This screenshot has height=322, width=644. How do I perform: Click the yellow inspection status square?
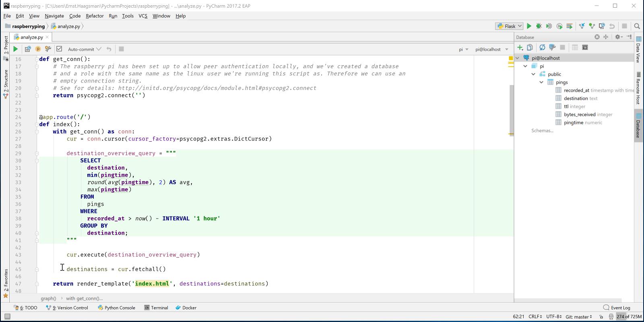(511, 58)
